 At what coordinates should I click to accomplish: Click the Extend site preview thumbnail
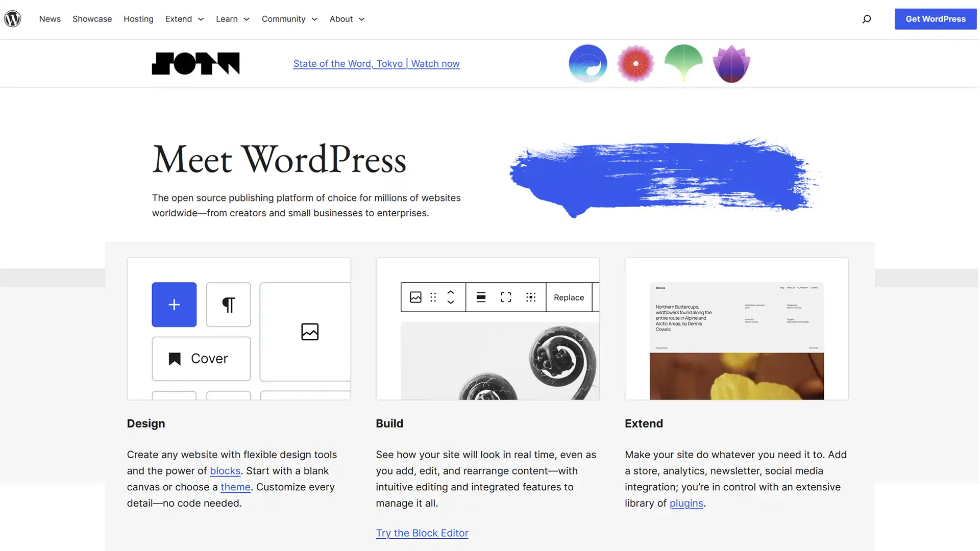[x=736, y=341]
